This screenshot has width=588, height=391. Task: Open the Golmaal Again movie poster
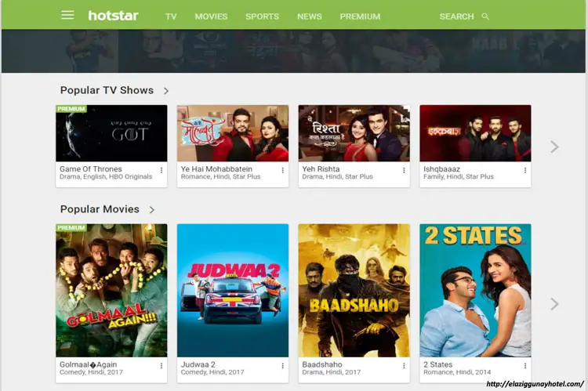[111, 291]
